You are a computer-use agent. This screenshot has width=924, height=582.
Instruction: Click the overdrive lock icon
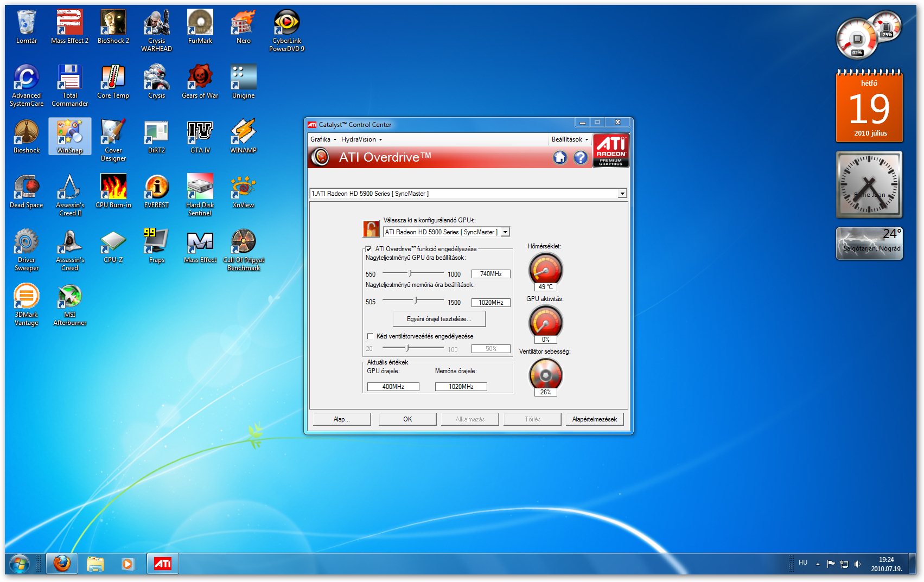[371, 229]
